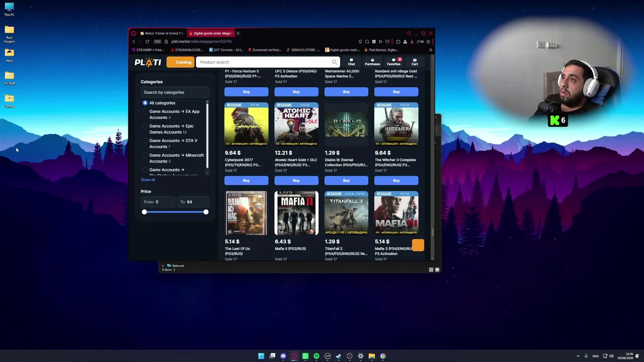
Task: Click the search icon in browser title bar
Action: coord(409,33)
